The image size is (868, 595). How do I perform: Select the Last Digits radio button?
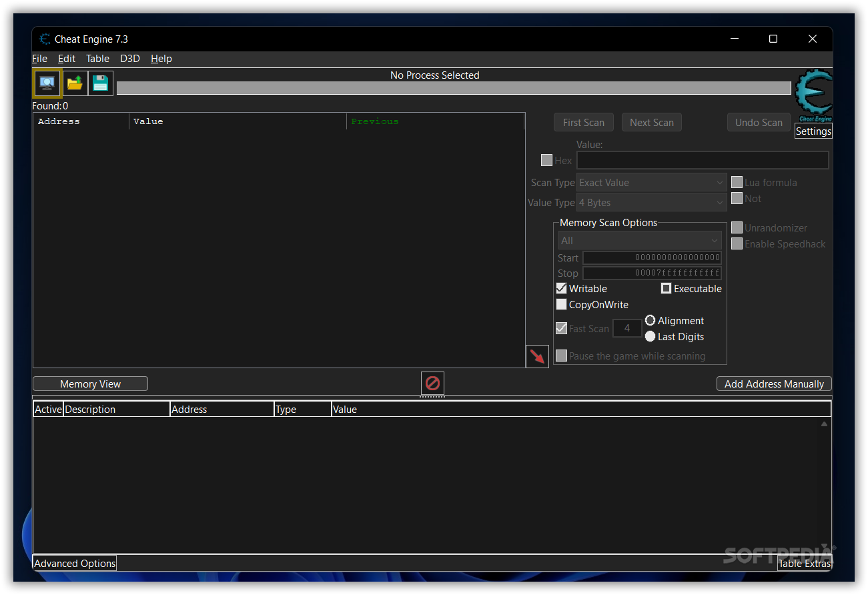[650, 336]
